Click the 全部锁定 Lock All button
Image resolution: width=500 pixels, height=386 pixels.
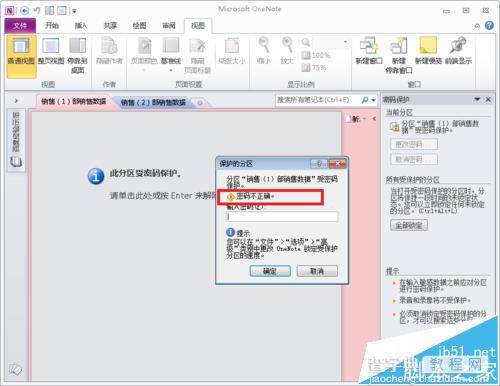(x=409, y=225)
